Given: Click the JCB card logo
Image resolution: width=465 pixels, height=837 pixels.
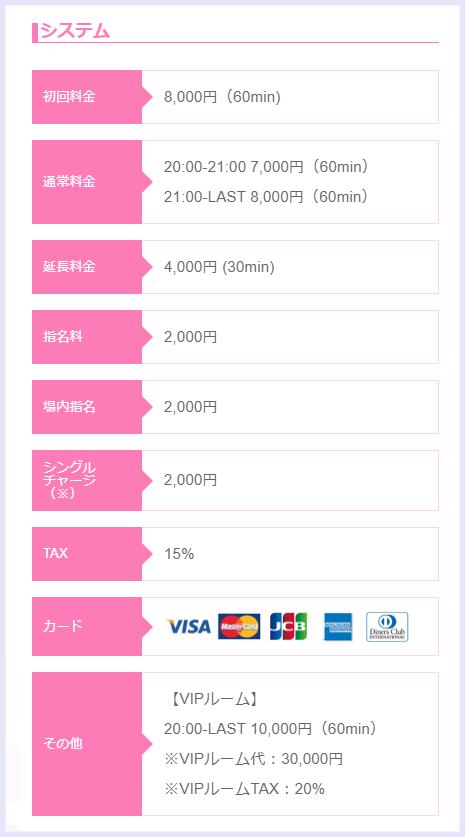Looking at the screenshot, I should pos(288,626).
